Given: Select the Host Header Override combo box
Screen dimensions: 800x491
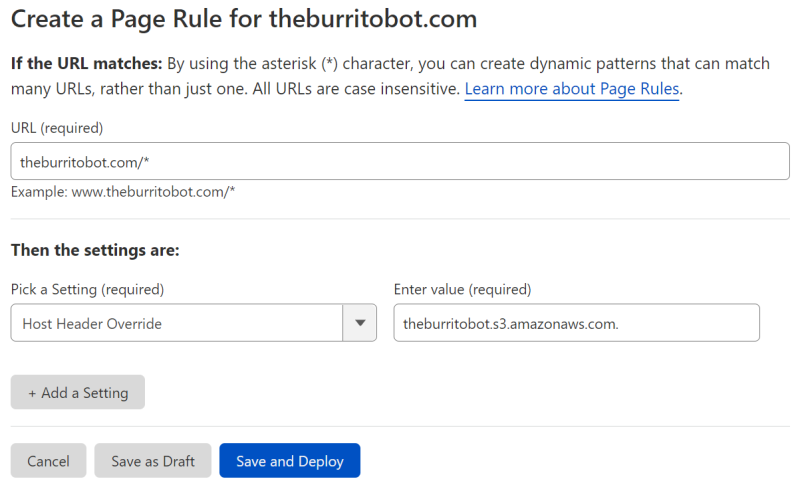Looking at the screenshot, I should (x=193, y=323).
